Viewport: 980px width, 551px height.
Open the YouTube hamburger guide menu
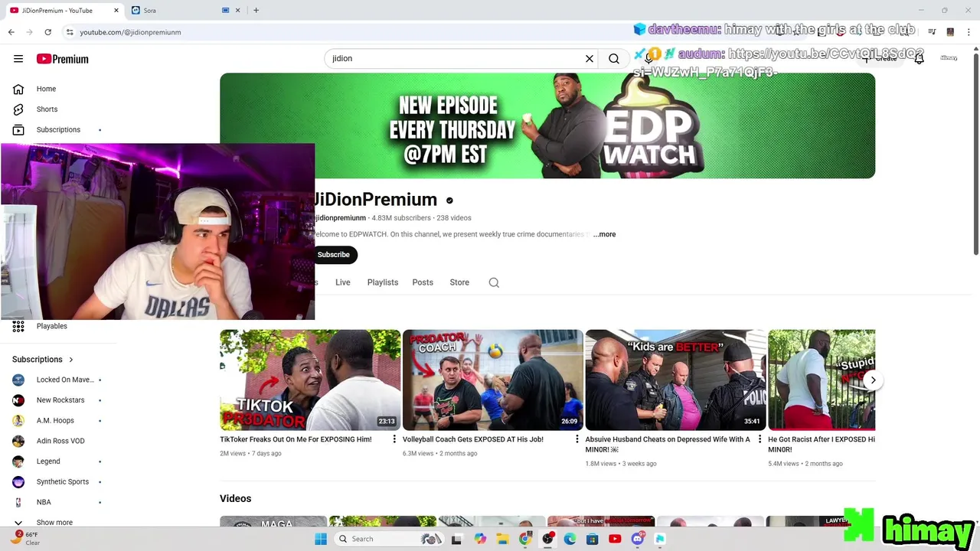point(18,59)
